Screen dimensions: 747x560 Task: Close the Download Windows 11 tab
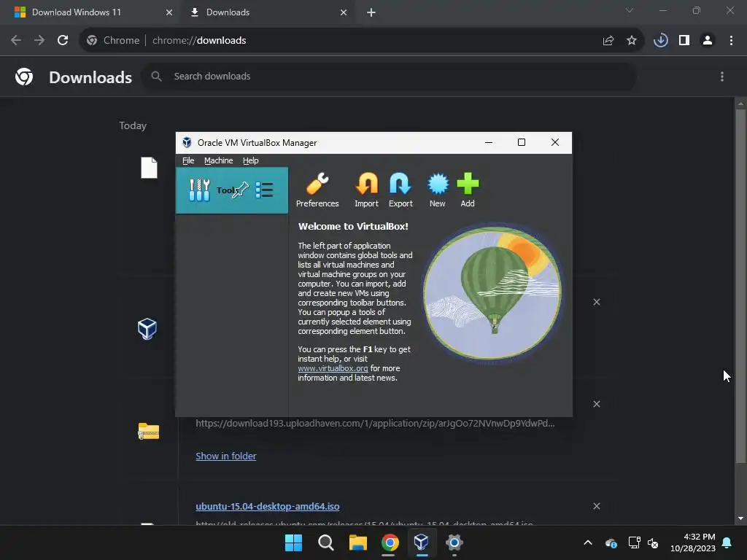point(169,12)
